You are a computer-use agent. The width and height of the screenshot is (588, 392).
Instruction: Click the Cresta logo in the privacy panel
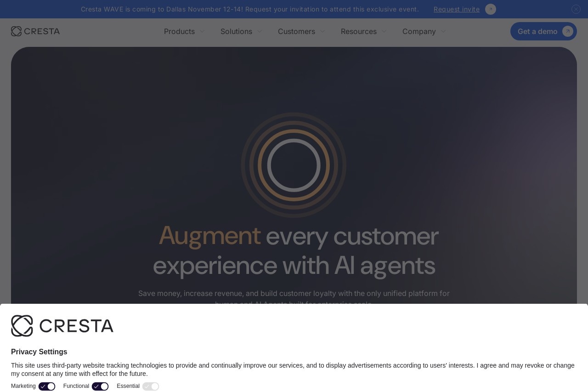tap(62, 326)
